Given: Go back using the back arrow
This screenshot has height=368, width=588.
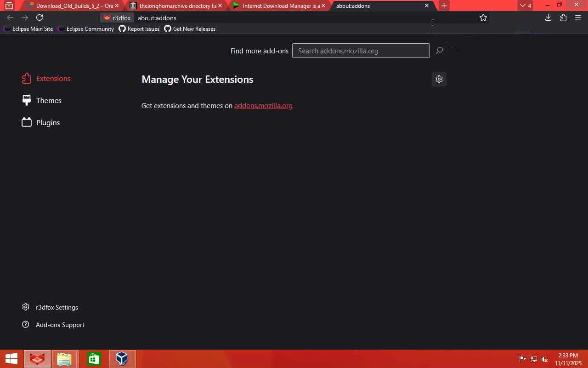Looking at the screenshot, I should coord(10,17).
